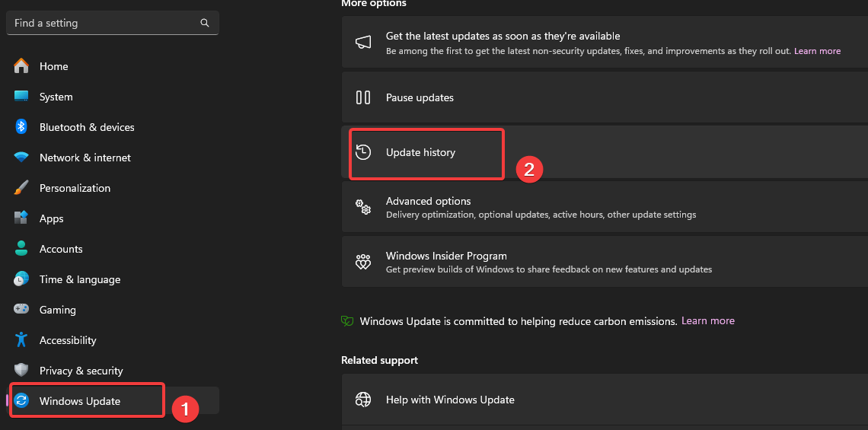Click the Network & internet wifi icon
The image size is (868, 430).
click(x=21, y=158)
